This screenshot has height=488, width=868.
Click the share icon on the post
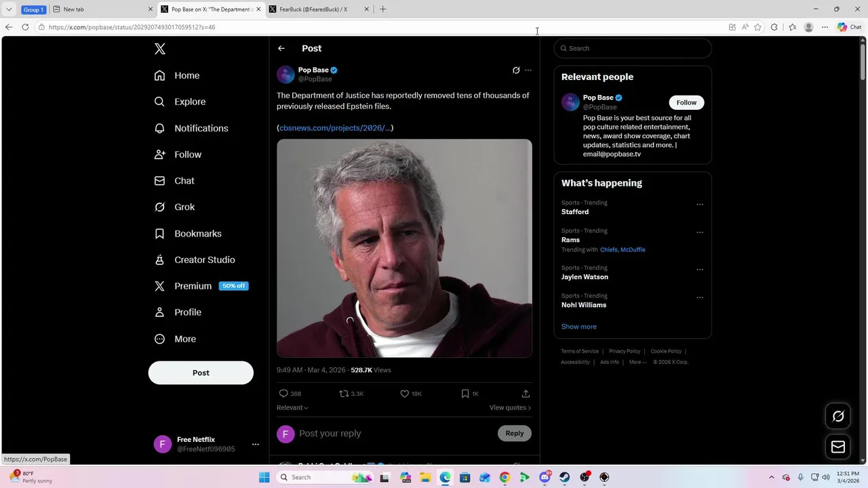(526, 394)
